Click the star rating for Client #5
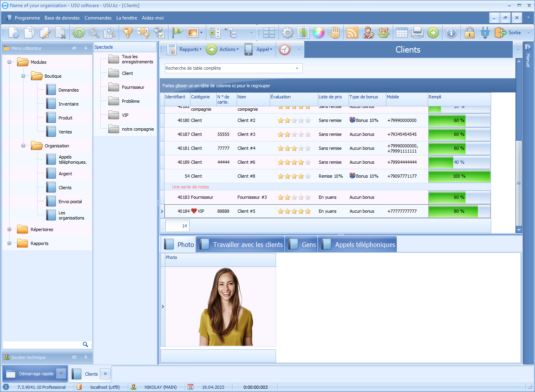The width and height of the screenshot is (535, 392). (294, 211)
